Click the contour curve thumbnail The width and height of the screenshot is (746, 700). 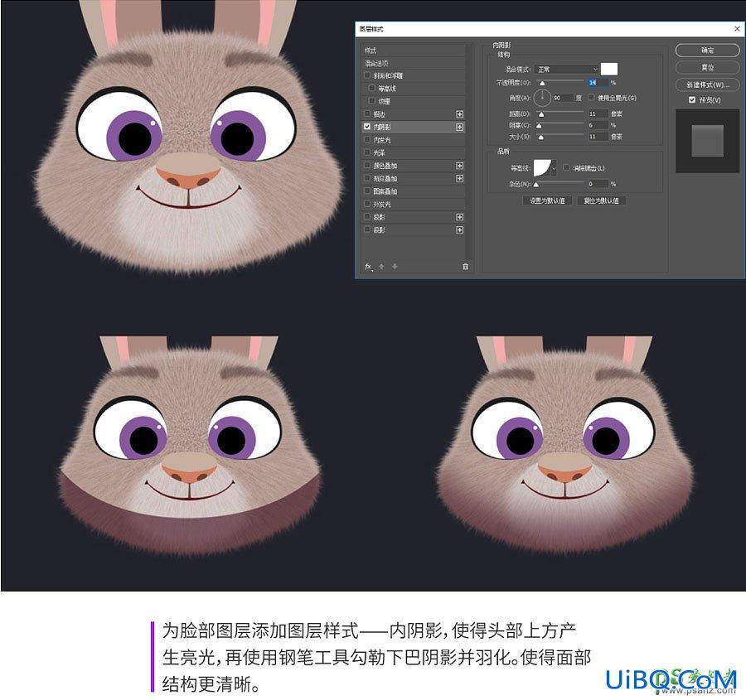click(542, 168)
